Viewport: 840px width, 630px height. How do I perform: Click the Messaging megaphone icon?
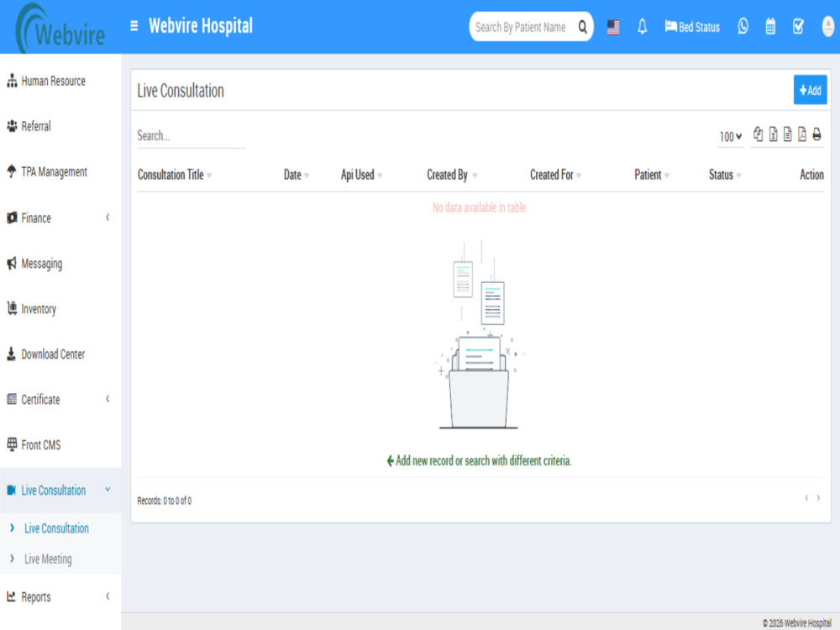coord(12,263)
